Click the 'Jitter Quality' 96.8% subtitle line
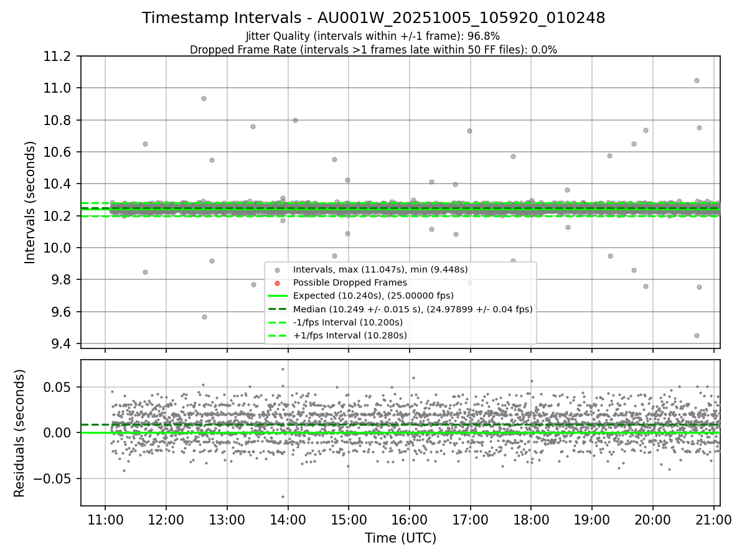 [x=373, y=36]
